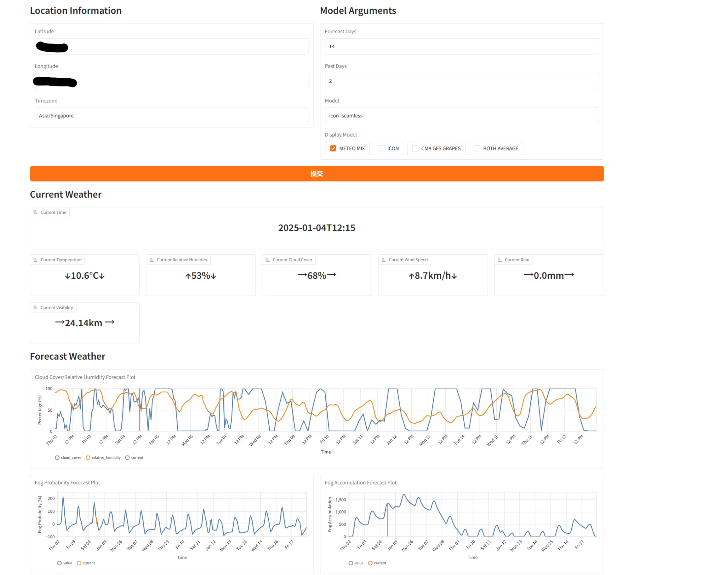Image resolution: width=728 pixels, height=575 pixels.
Task: Click the Current Rain label icon
Action: coord(500,260)
